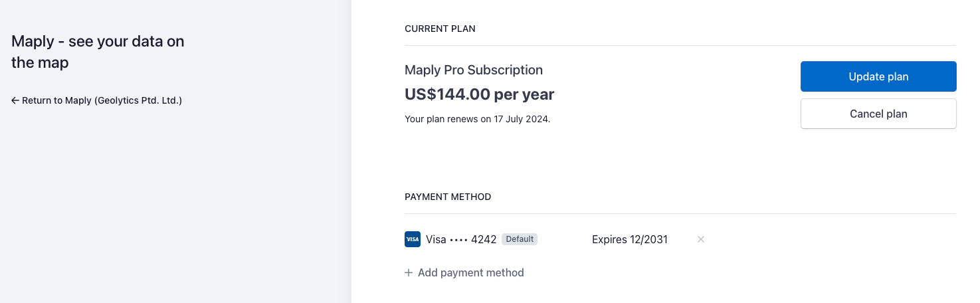
Task: Select the Visa •••• 4242 card label
Action: (x=461, y=239)
